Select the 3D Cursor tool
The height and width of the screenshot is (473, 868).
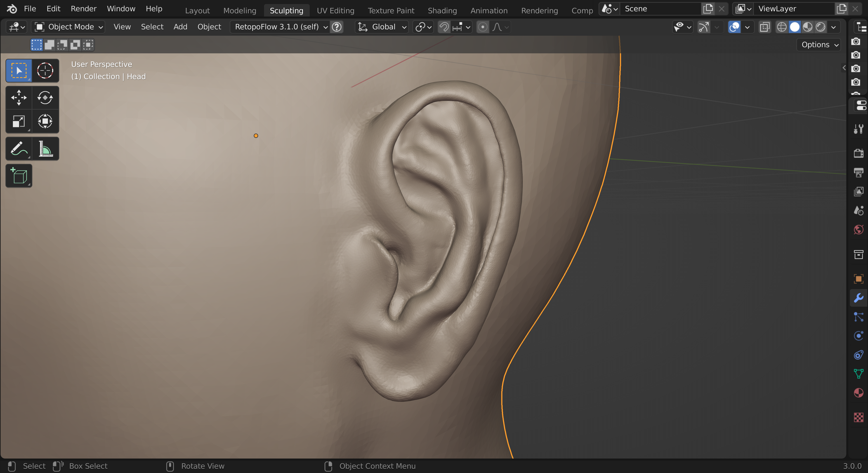(45, 71)
